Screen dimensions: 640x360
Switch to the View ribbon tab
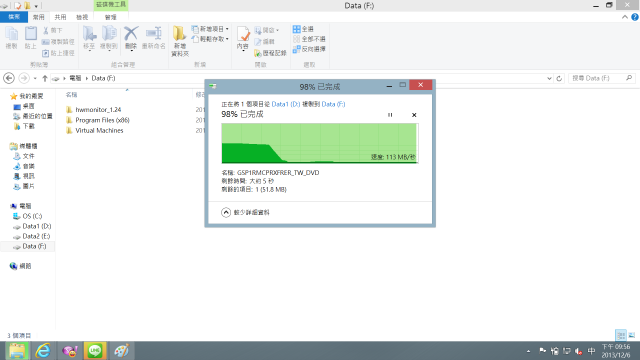point(82,17)
